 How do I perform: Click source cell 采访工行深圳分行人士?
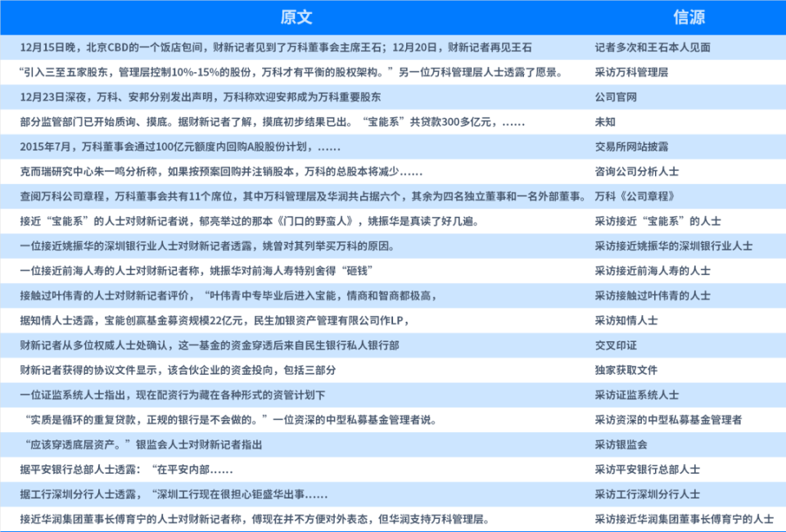(647, 494)
